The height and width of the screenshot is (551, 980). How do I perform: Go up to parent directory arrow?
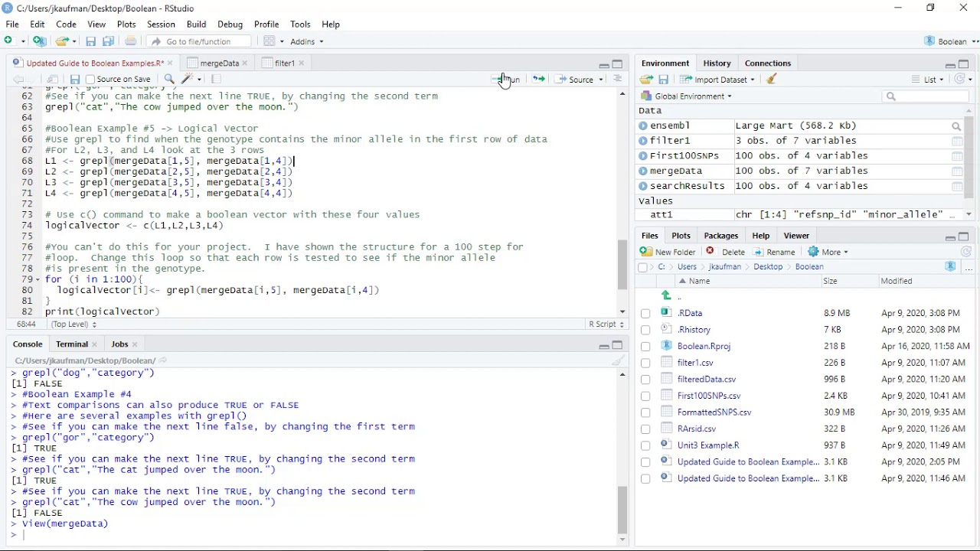(667, 296)
